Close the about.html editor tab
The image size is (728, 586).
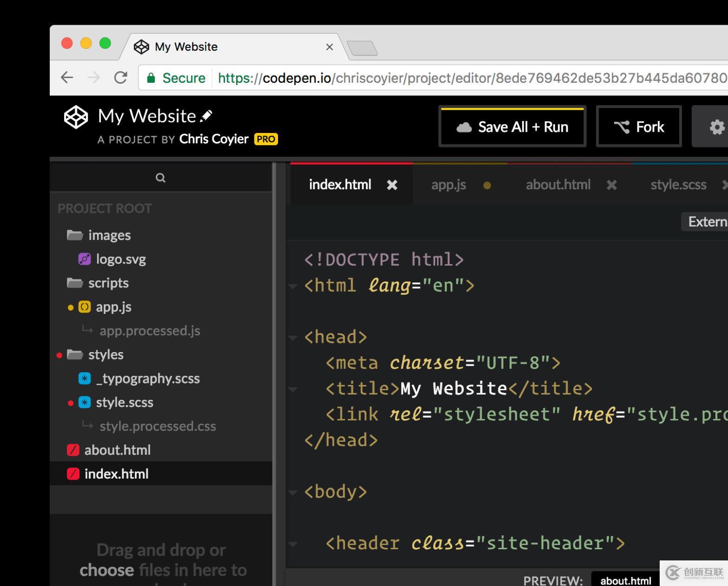611,185
